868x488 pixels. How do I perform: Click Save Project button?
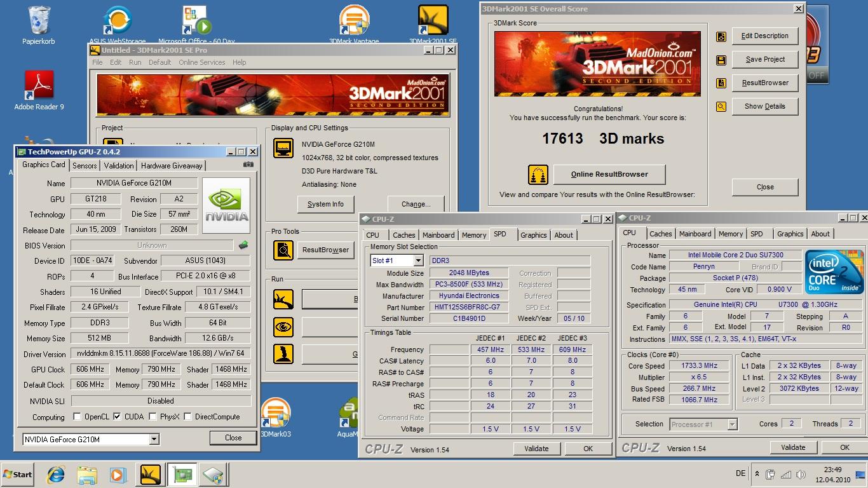pyautogui.click(x=765, y=59)
